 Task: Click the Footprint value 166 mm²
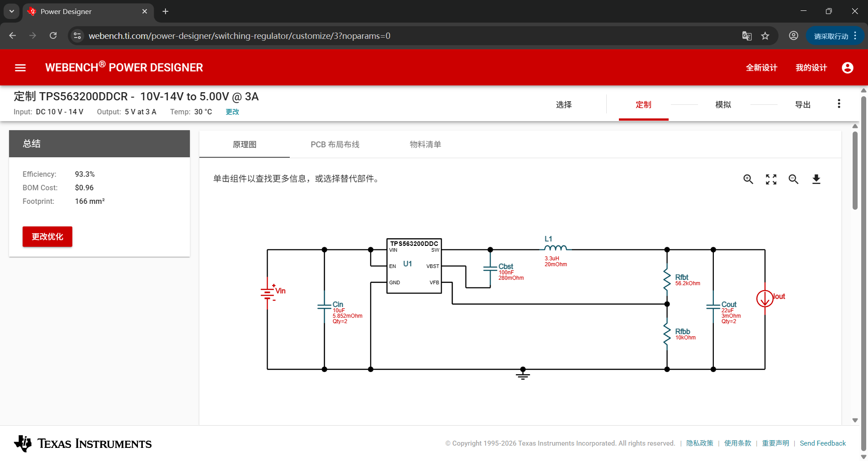click(x=90, y=201)
